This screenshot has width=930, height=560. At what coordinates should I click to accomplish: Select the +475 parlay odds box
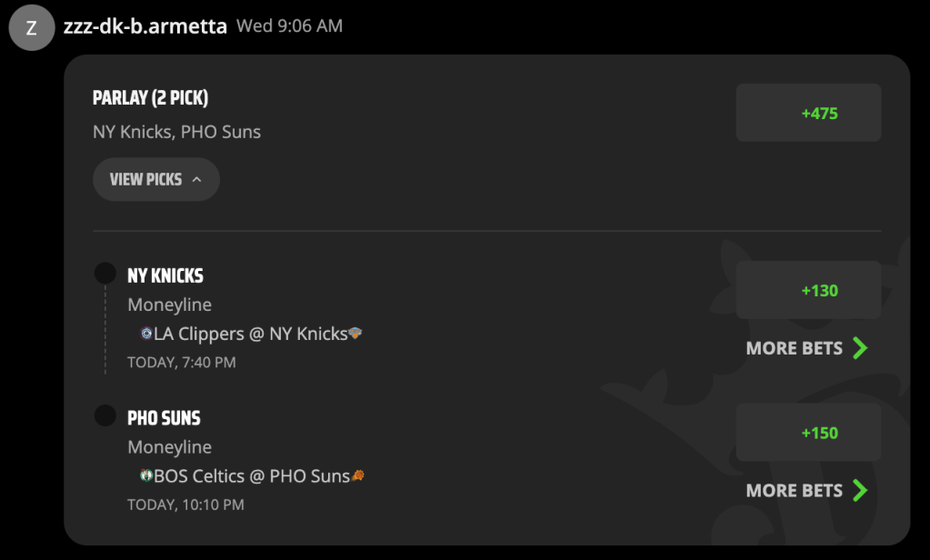coord(808,113)
